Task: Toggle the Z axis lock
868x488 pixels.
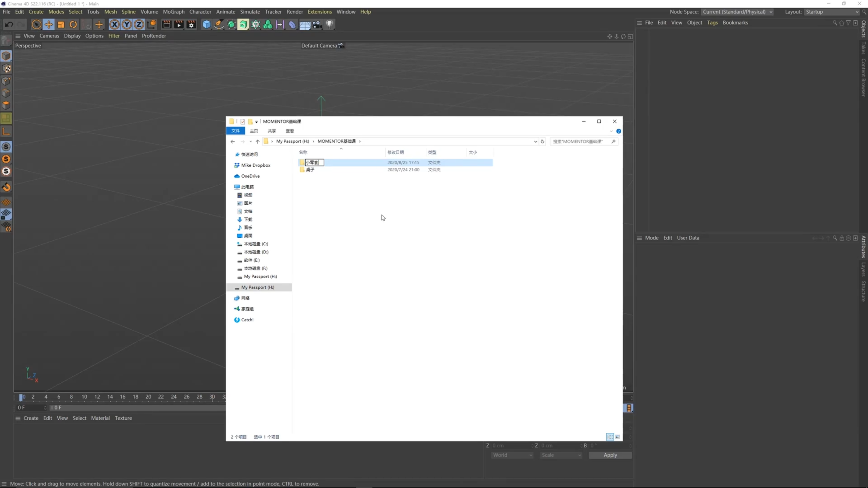Action: click(x=139, y=24)
